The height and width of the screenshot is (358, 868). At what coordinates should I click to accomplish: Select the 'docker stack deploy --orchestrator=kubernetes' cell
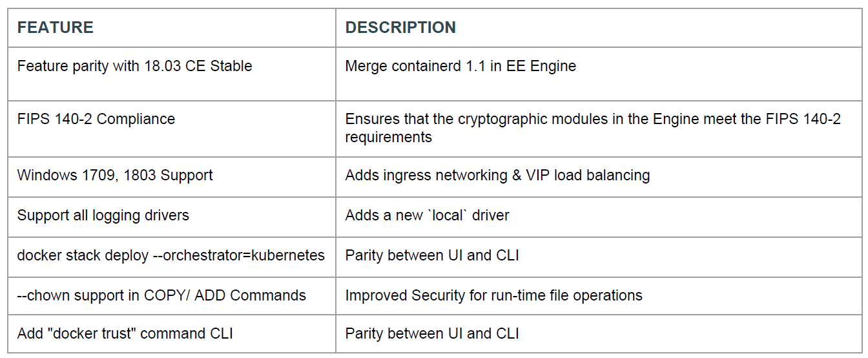click(171, 255)
